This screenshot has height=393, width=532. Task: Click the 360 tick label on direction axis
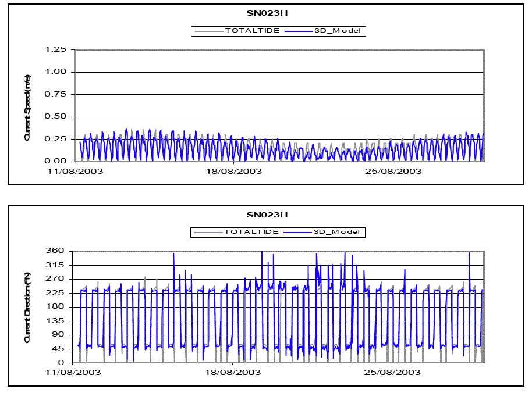[56, 251]
